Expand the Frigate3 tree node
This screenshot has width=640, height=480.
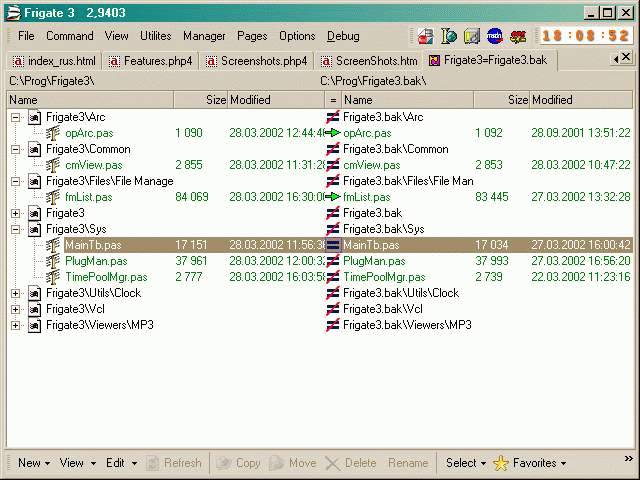click(x=16, y=213)
